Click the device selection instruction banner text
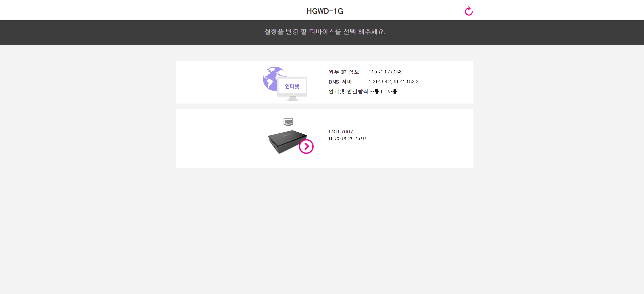Viewport: 644px width, 294px height. [325, 31]
